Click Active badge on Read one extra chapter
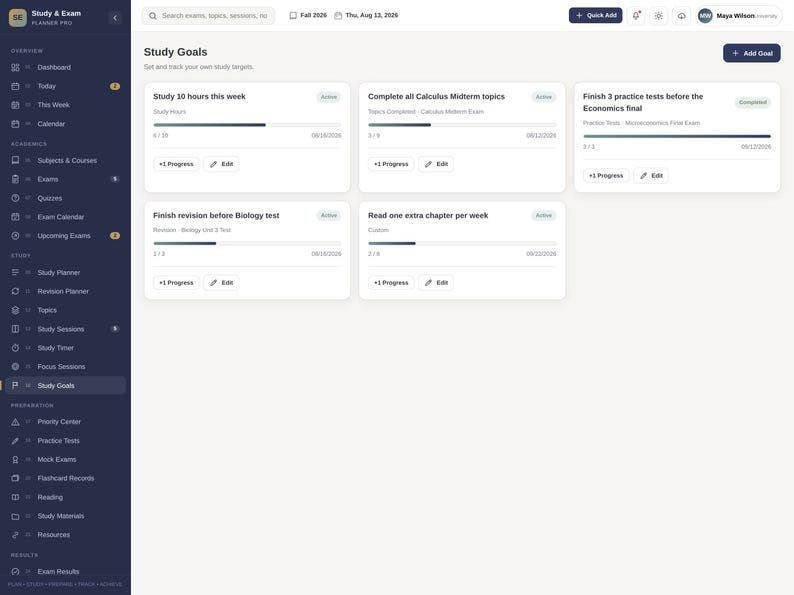The image size is (794, 595). click(x=544, y=216)
